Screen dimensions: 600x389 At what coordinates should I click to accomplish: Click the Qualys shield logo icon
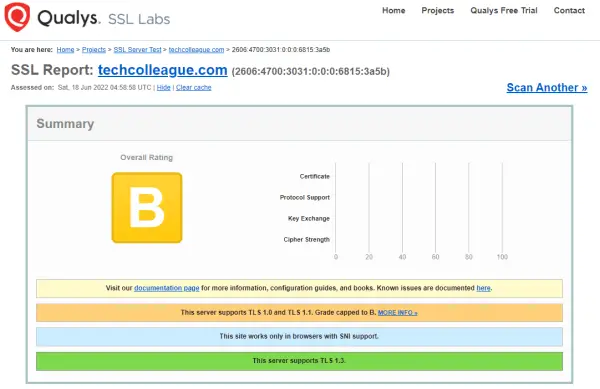[17, 17]
